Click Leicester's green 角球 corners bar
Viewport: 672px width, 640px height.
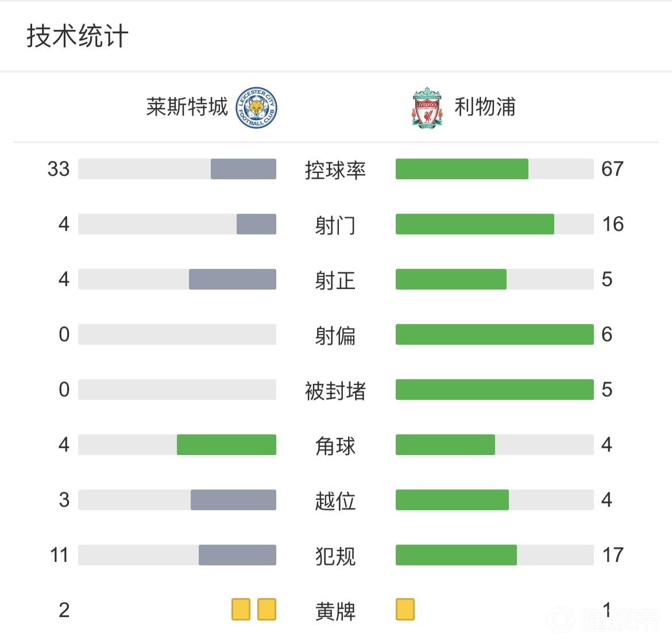(x=226, y=445)
